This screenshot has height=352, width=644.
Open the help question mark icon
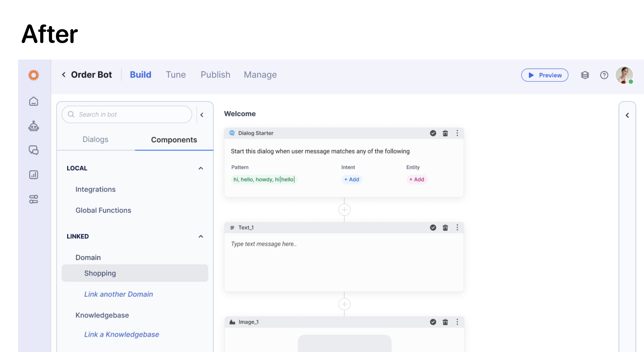point(604,75)
